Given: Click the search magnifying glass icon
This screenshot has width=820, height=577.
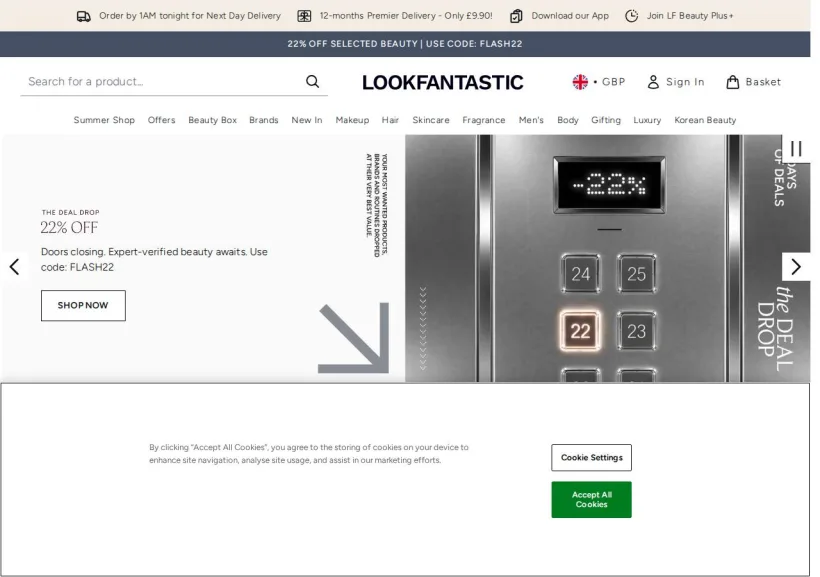Looking at the screenshot, I should pos(313,82).
